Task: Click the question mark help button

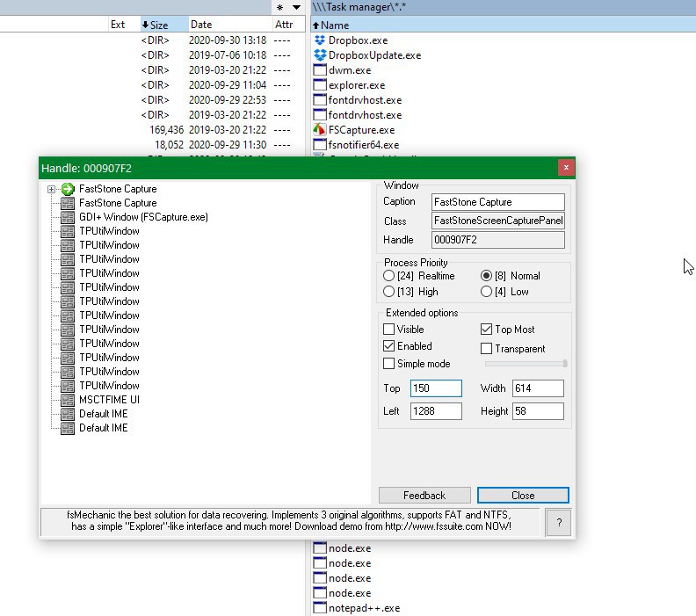Action: pyautogui.click(x=559, y=522)
